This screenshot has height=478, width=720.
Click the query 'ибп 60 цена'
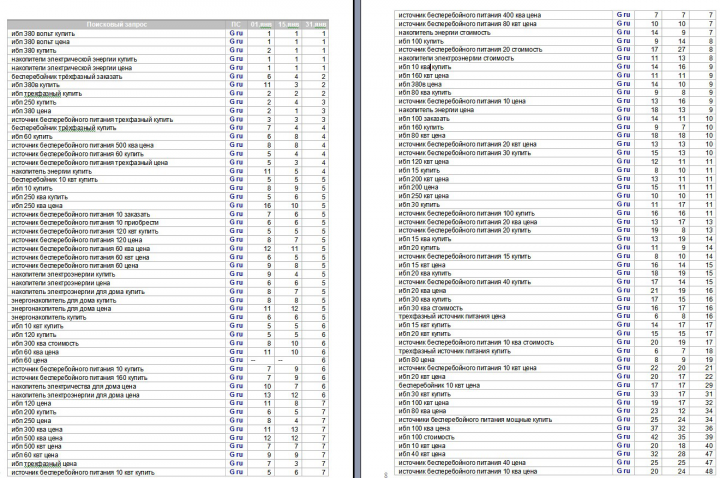pos(29,360)
